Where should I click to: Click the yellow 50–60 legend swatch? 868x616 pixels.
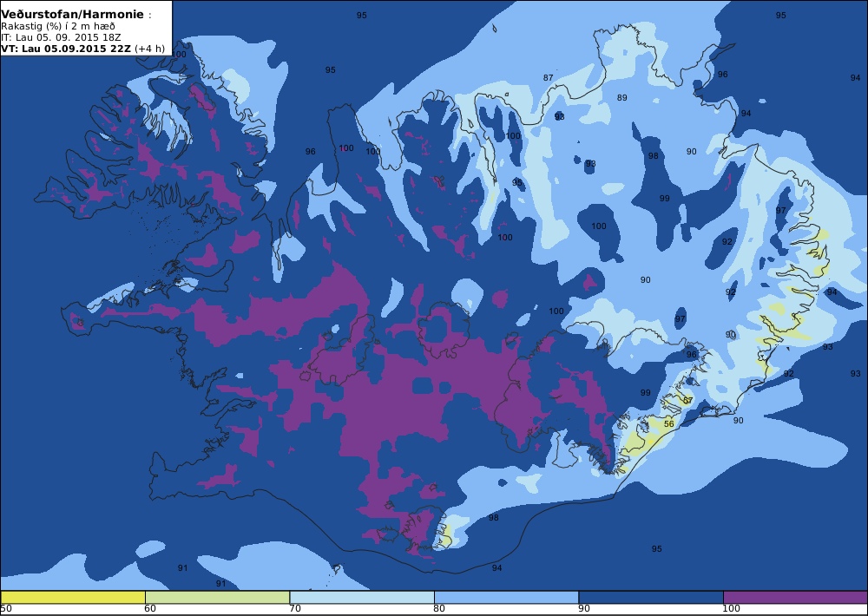pos(73,597)
